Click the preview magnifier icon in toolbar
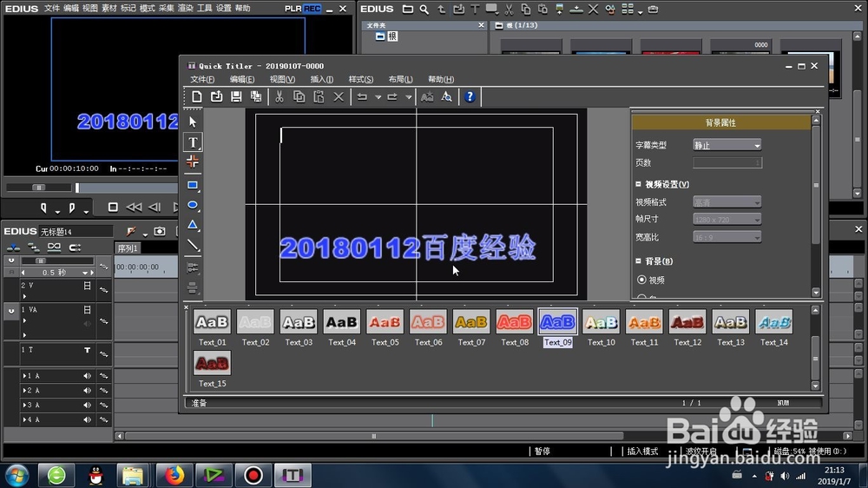The height and width of the screenshot is (488, 868). coord(447,97)
